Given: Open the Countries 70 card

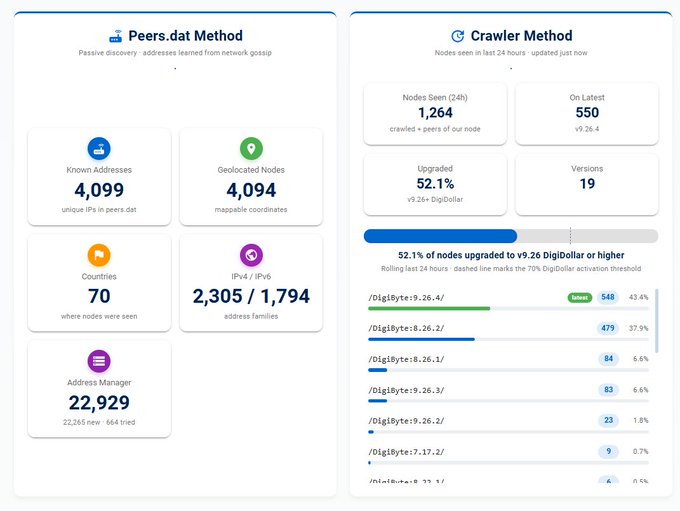Looking at the screenshot, I should pyautogui.click(x=99, y=283).
